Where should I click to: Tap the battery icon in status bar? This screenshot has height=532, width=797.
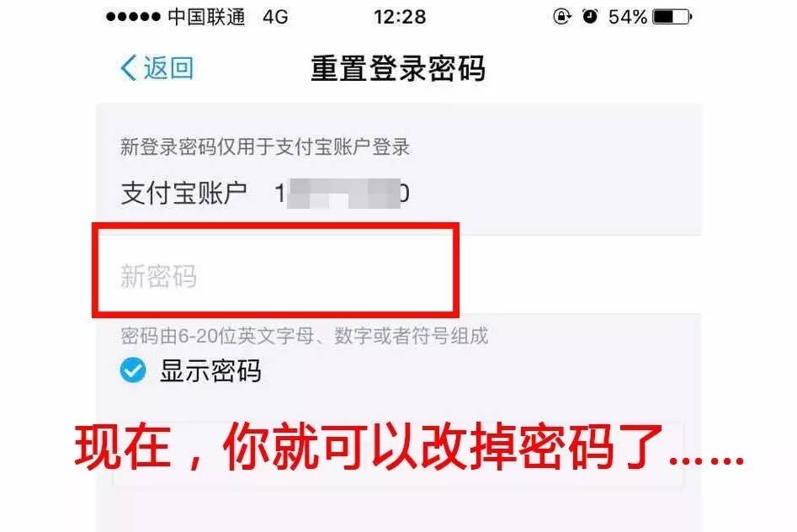[672, 17]
